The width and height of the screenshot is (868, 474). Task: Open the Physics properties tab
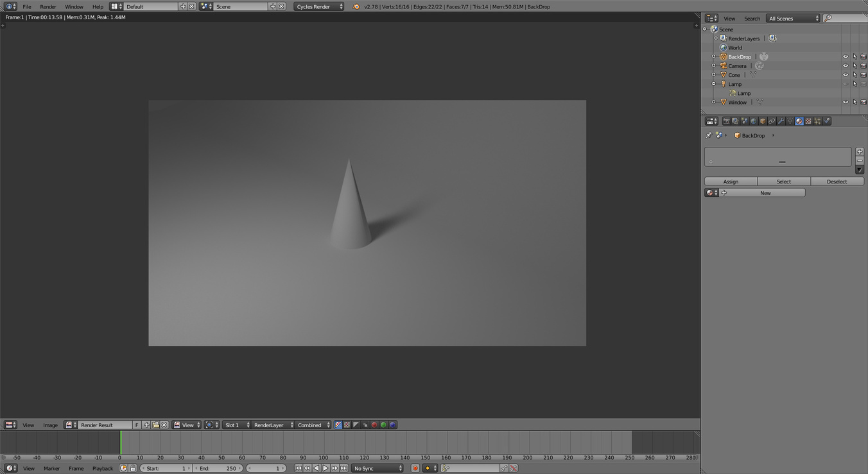tap(826, 121)
